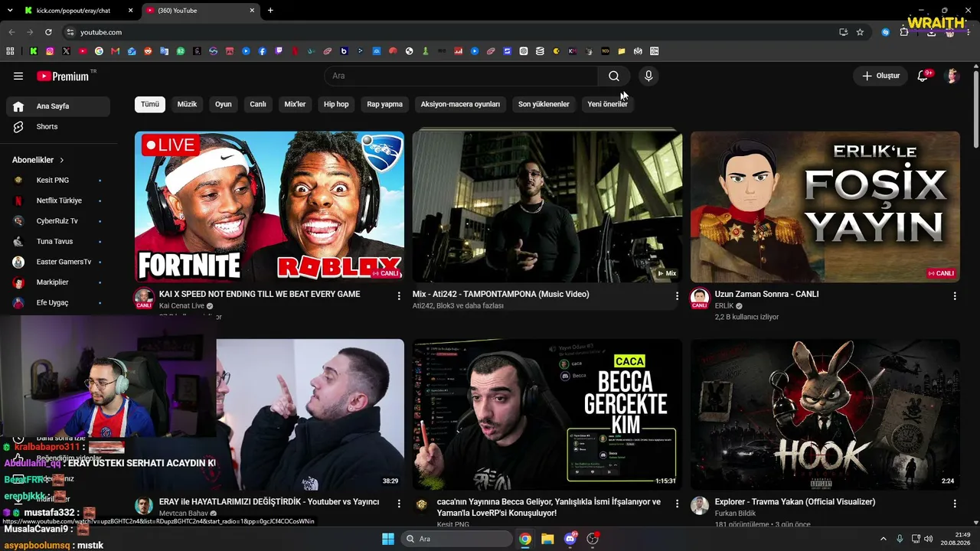Open the X bookmark in bookmarks bar

click(67, 51)
